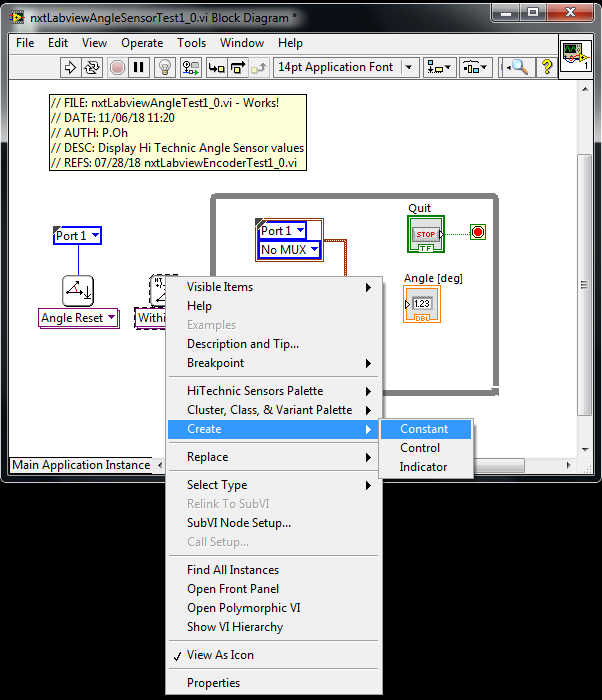Choose Show VI Hierarchy
The height and width of the screenshot is (700, 602).
[274, 627]
